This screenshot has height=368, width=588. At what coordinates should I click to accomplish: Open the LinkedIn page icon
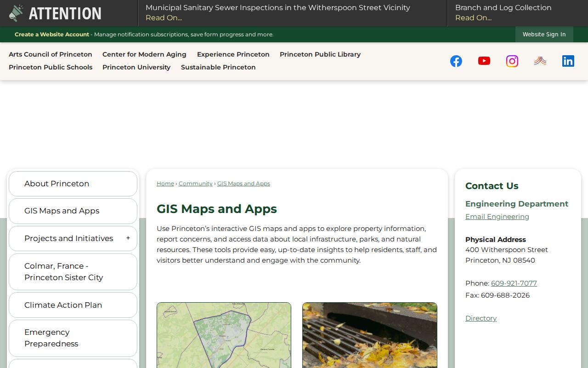(x=568, y=61)
